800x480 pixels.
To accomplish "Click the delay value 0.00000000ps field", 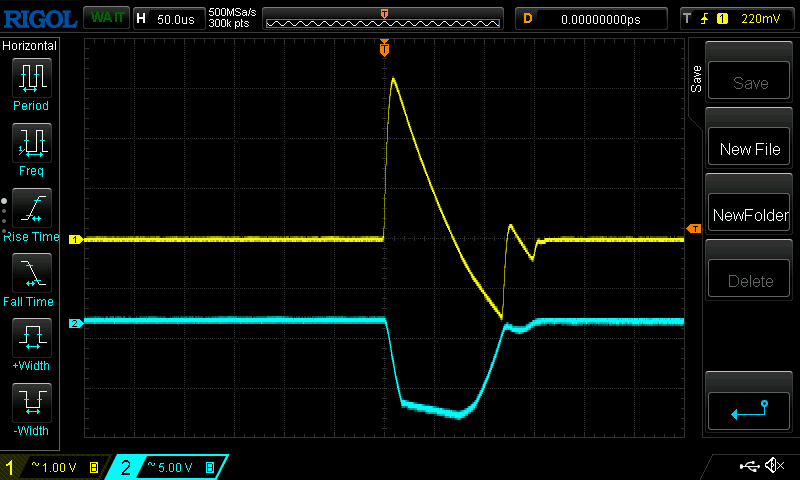I will coord(600,18).
